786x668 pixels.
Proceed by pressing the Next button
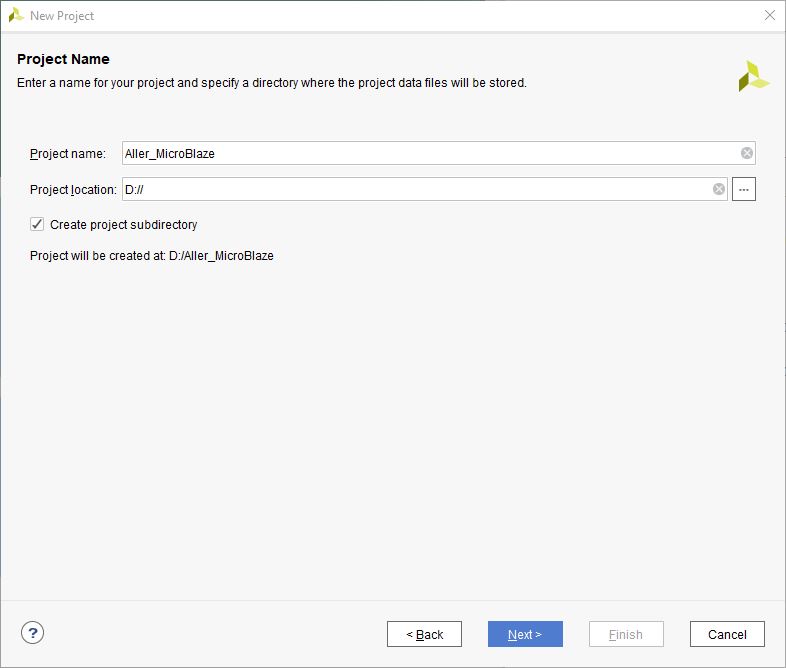click(525, 634)
